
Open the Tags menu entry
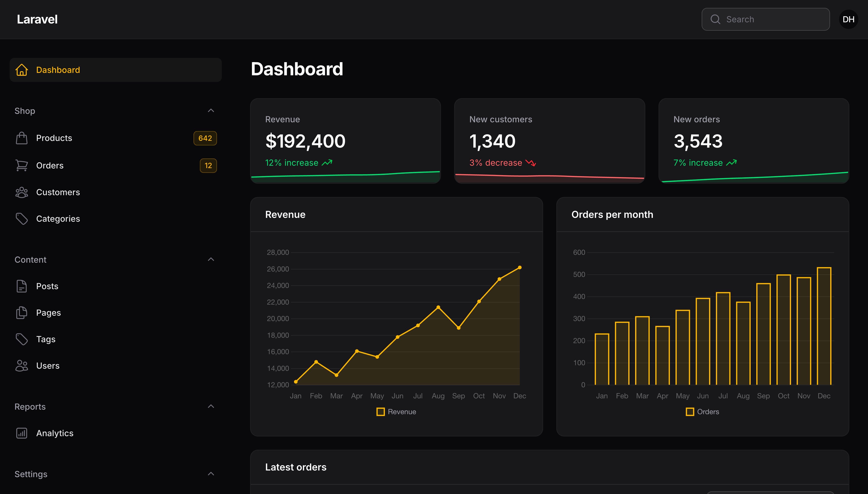coord(116,339)
